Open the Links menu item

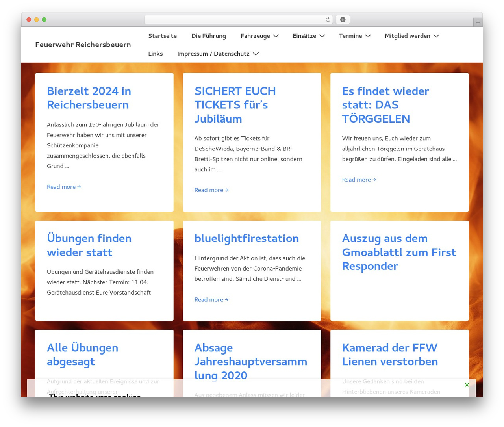click(x=156, y=54)
